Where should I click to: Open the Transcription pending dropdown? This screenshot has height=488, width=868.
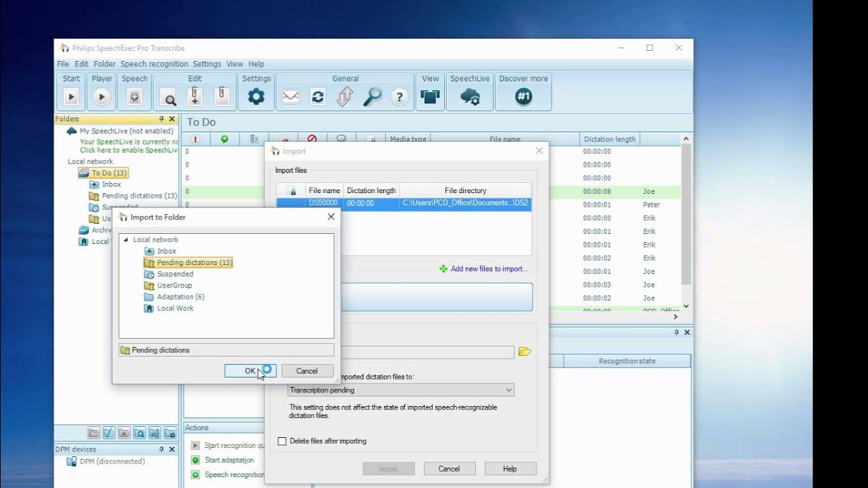401,390
